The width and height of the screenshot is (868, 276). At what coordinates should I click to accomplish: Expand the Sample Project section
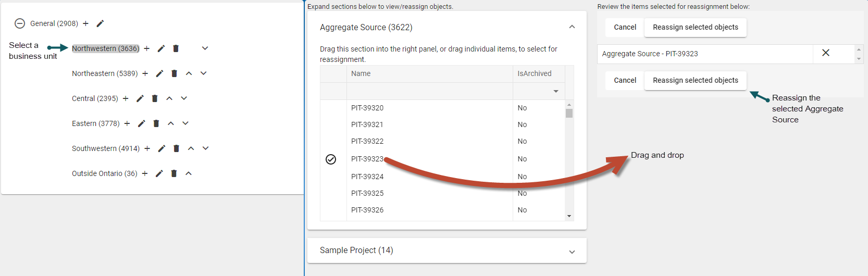pyautogui.click(x=572, y=252)
